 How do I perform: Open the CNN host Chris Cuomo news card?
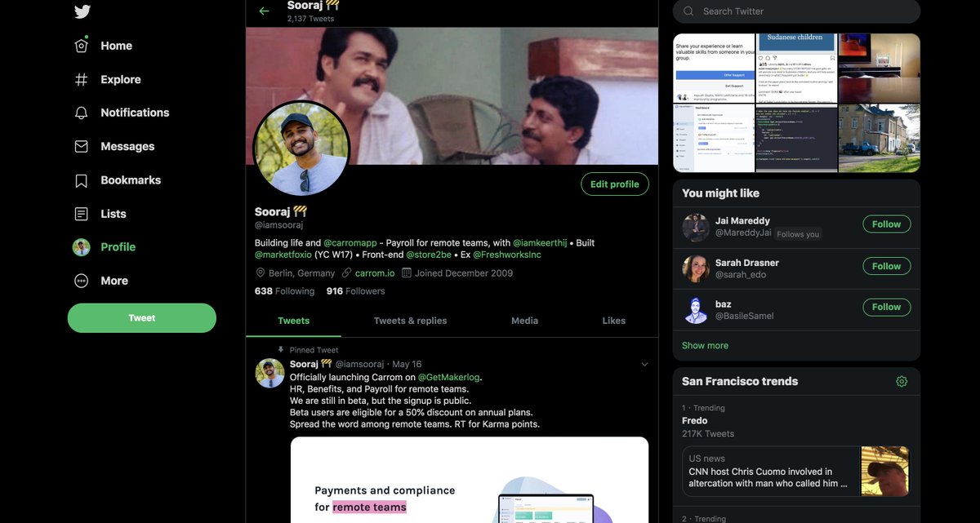pyautogui.click(x=795, y=471)
